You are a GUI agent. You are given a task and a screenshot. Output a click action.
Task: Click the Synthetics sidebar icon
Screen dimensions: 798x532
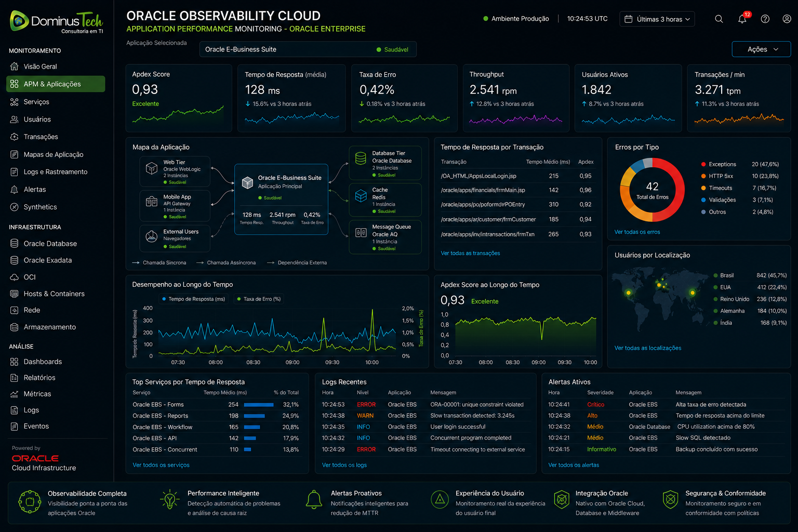(15, 207)
